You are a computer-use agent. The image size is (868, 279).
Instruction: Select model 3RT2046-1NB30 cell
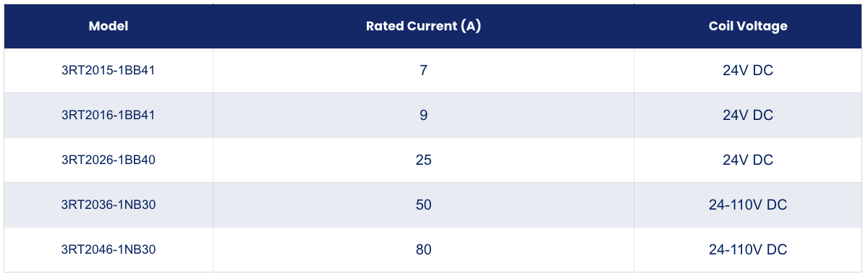pyautogui.click(x=109, y=250)
